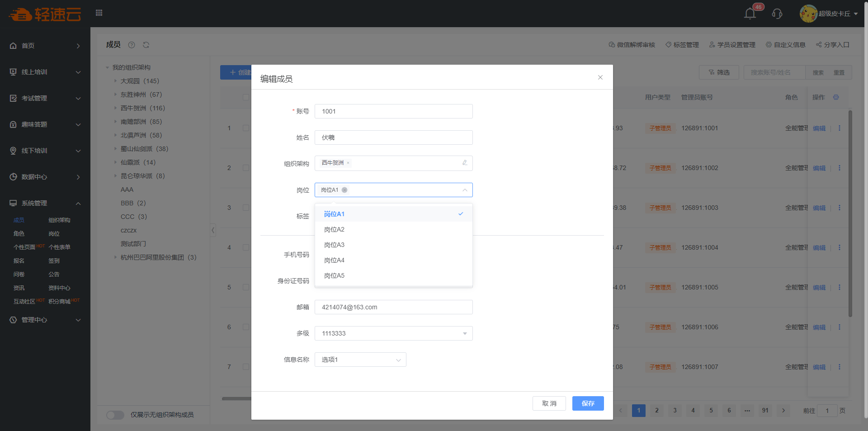Click the 姓名 input field
This screenshot has width=868, height=431.
tap(394, 137)
